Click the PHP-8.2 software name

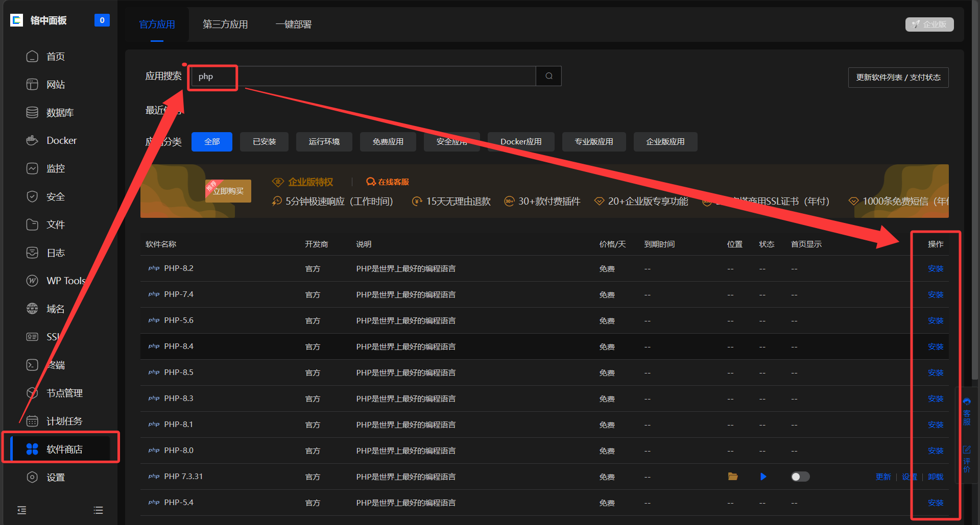tap(179, 268)
